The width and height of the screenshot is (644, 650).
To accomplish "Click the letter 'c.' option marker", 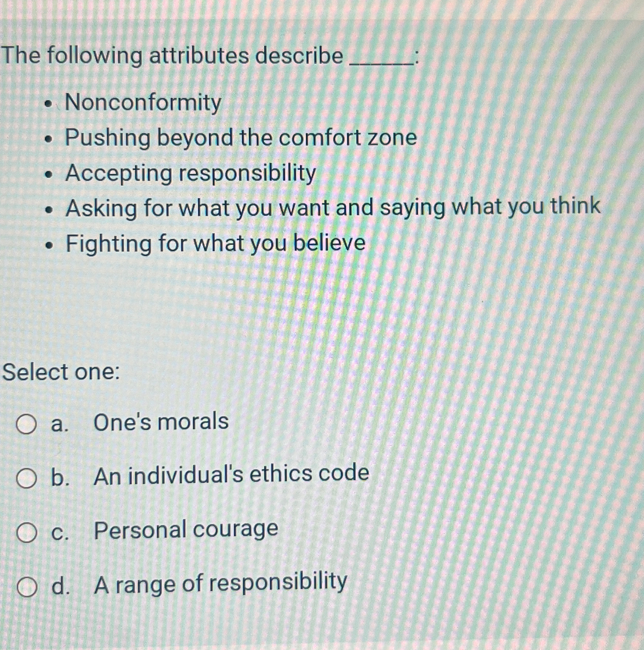I will [x=60, y=533].
